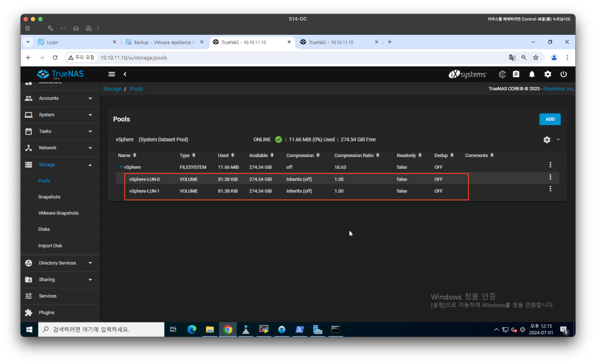Open Snapshots under Storage

pos(49,197)
